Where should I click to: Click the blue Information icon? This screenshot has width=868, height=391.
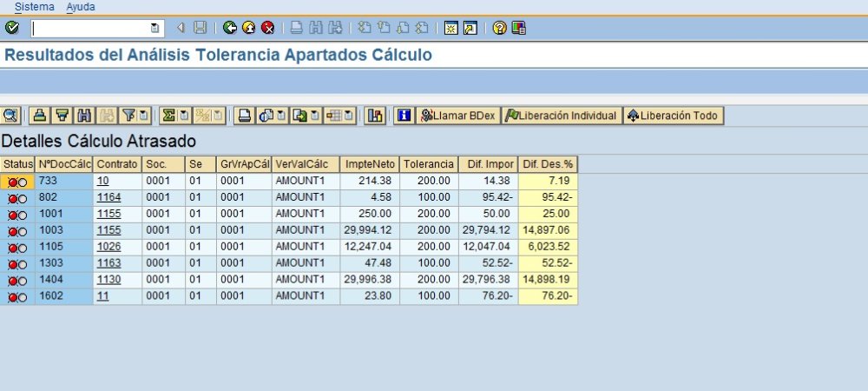(x=404, y=116)
